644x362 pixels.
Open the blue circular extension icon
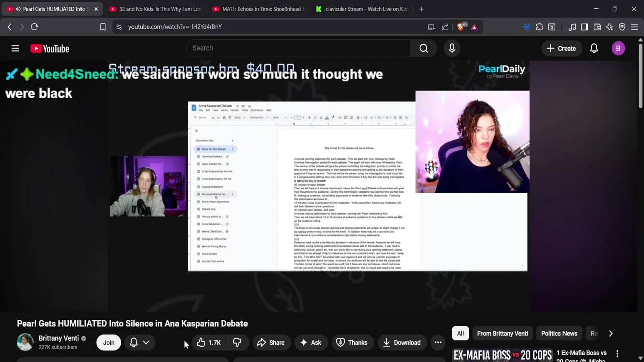coord(526,27)
